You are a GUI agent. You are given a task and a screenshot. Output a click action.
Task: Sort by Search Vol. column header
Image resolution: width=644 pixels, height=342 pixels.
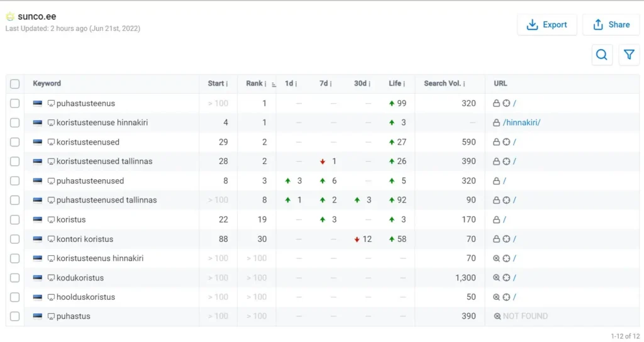(x=445, y=84)
